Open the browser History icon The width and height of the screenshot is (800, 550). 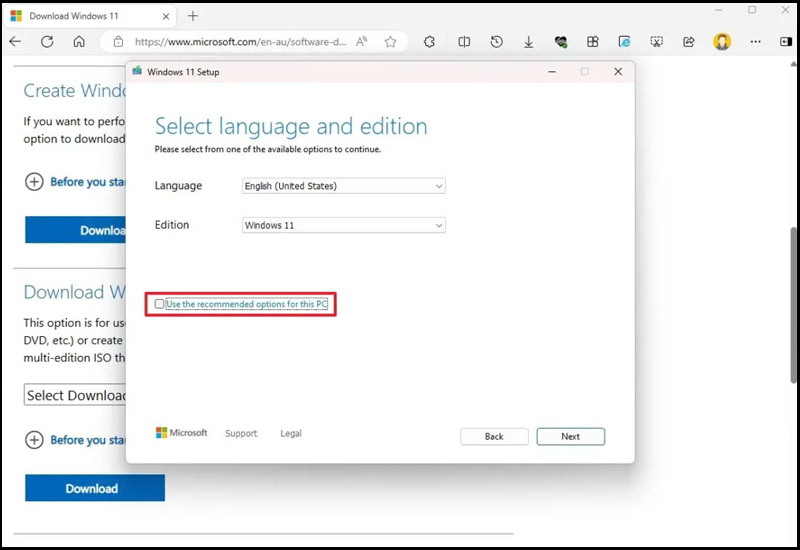[496, 42]
